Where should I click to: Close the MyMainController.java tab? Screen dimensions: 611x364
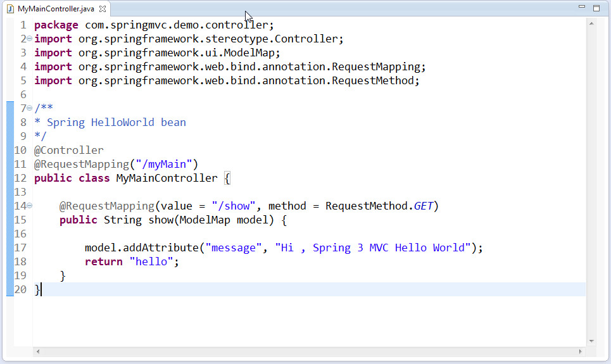pyautogui.click(x=103, y=9)
